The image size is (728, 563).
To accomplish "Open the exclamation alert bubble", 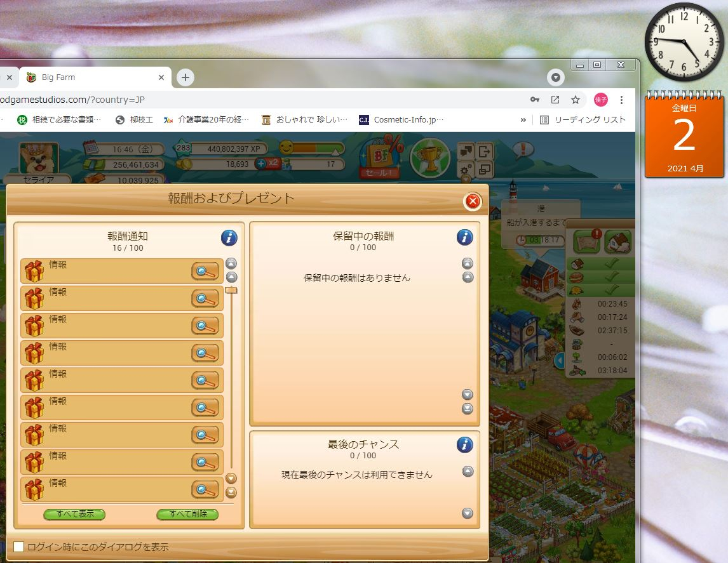I will 523,150.
